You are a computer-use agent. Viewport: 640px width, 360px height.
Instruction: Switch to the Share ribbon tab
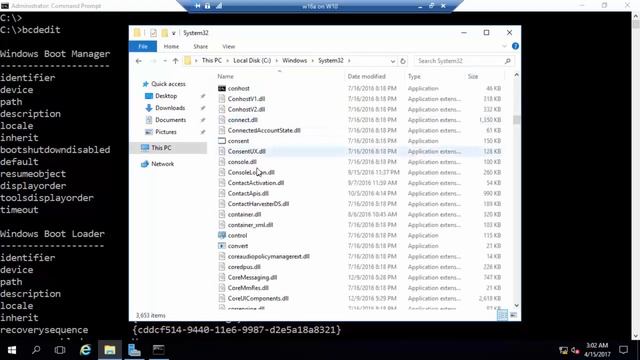(200, 47)
